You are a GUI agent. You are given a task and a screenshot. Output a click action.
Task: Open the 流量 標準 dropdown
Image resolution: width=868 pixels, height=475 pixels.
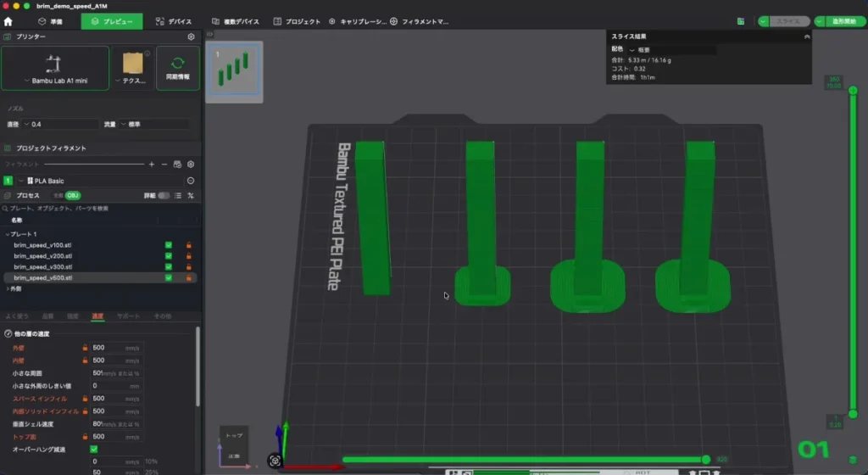[154, 125]
